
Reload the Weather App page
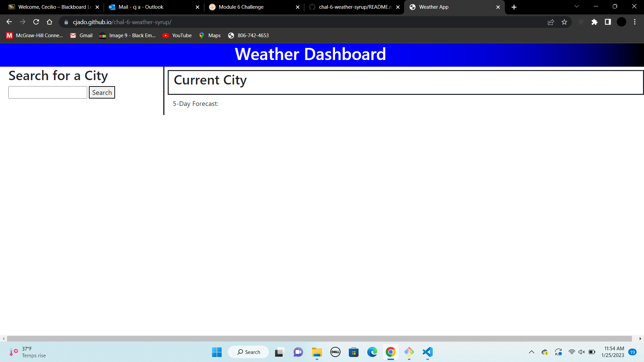[36, 22]
